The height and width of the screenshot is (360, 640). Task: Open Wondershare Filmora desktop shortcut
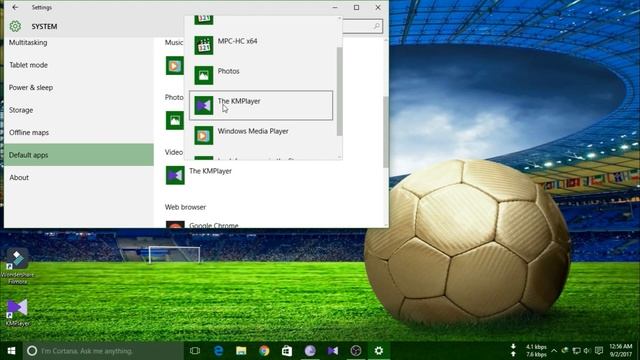17,267
